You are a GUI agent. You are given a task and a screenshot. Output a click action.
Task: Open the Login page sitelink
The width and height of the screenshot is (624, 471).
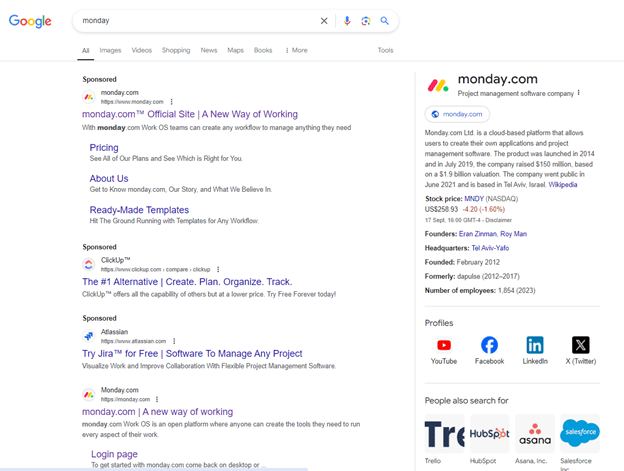(x=115, y=454)
